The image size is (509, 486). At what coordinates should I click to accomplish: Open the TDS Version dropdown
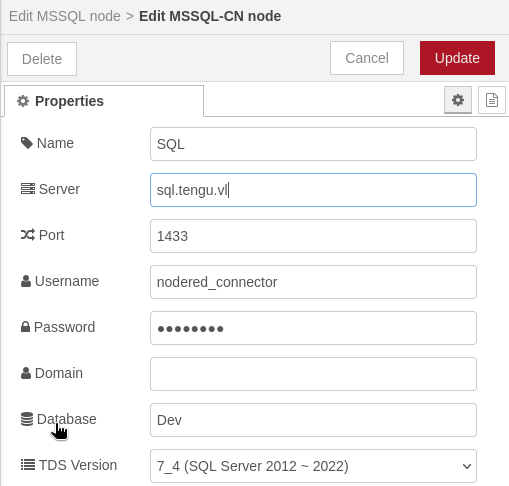click(x=313, y=466)
